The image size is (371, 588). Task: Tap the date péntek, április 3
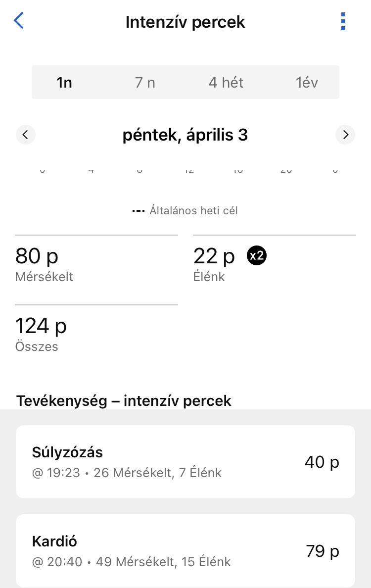185,135
